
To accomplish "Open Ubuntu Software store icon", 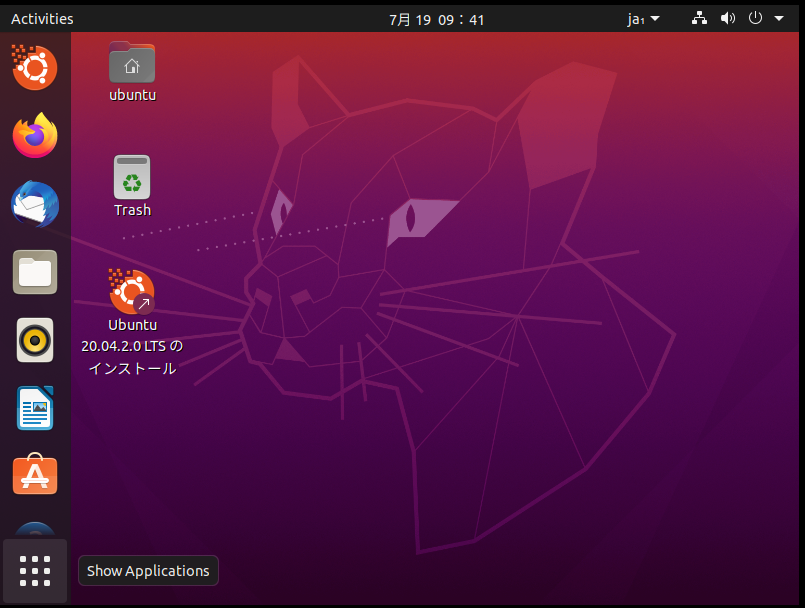I will [35, 475].
